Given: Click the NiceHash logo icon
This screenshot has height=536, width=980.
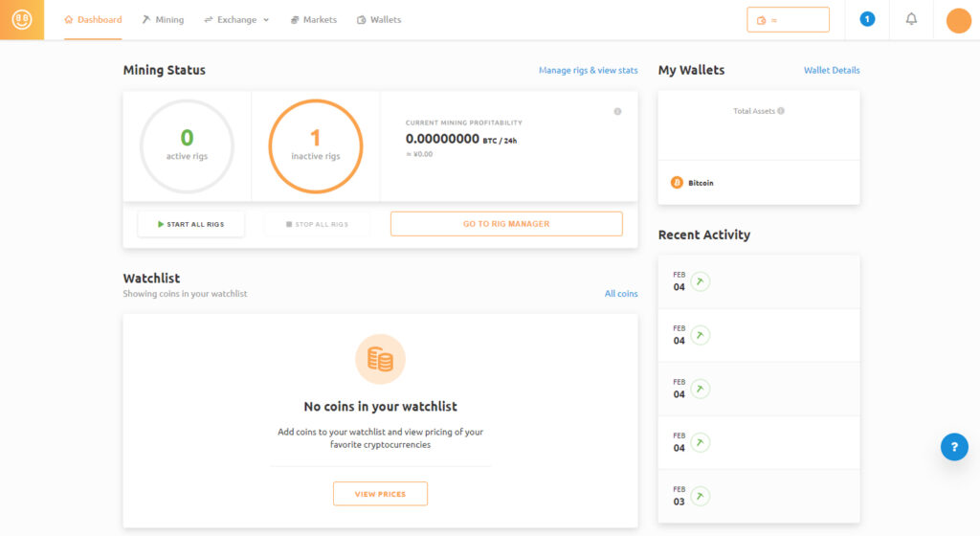Looking at the screenshot, I should [22, 20].
